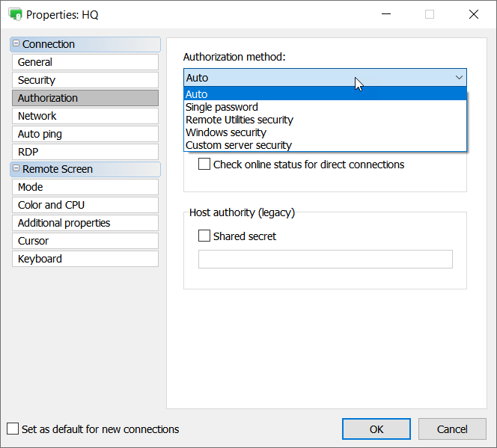Close the Properties window
The height and width of the screenshot is (448, 497).
pos(473,14)
